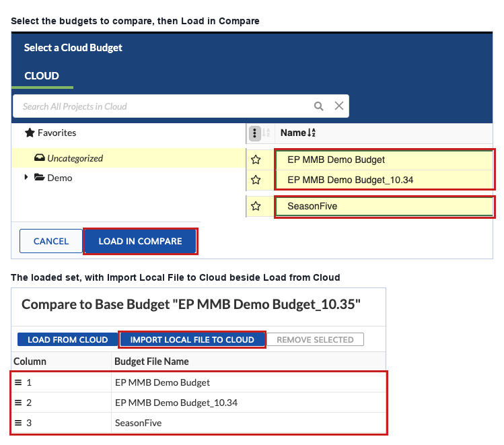Favorite the EP MMB Demo Budget_10.34 star

(256, 180)
